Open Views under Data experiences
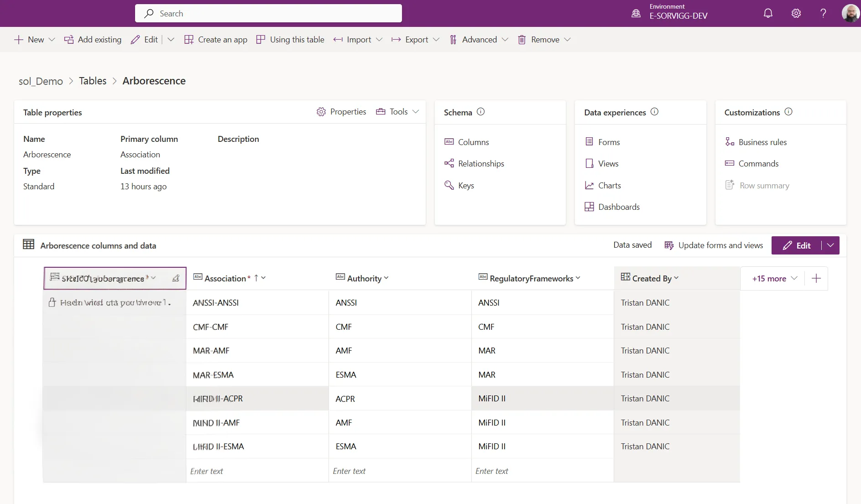Screen dimensions: 861x504 point(601,163)
